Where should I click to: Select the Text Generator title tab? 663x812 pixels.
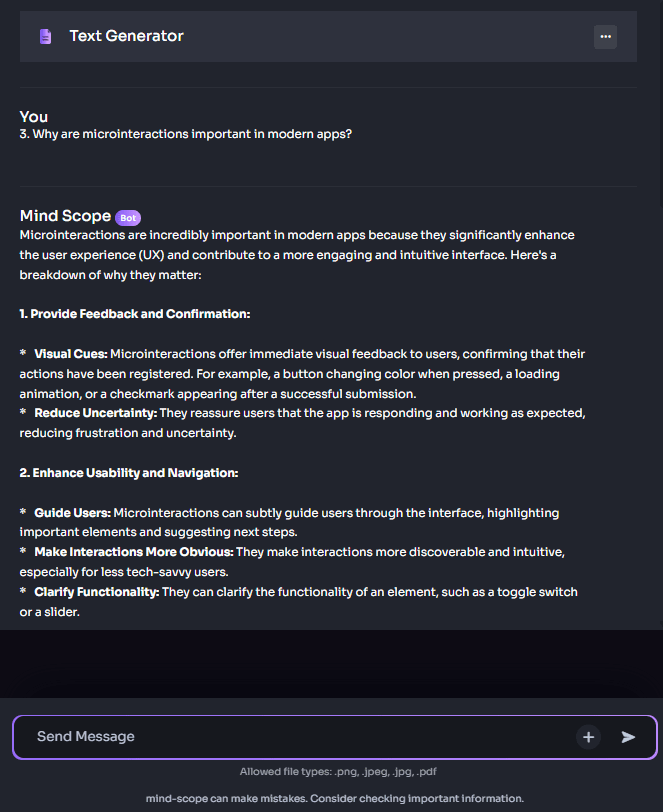tap(126, 35)
